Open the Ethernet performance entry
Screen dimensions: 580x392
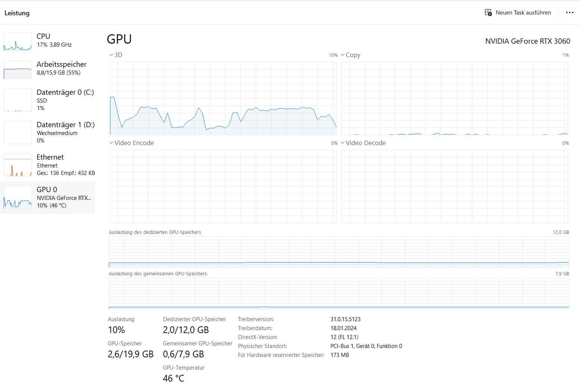pyautogui.click(x=48, y=165)
